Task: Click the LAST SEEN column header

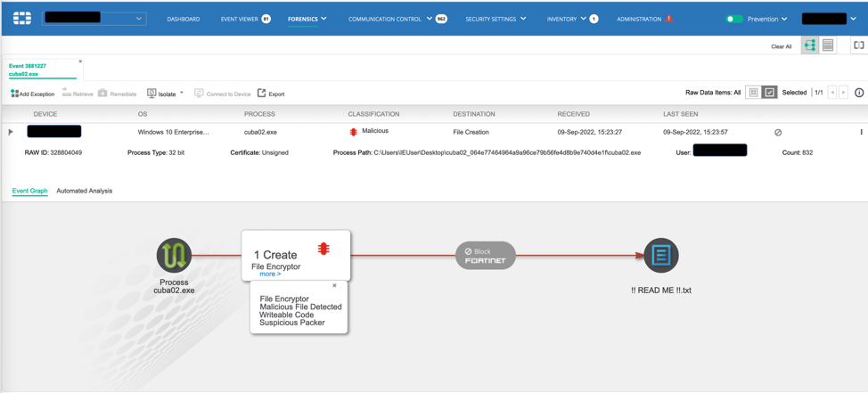Action: tap(680, 114)
